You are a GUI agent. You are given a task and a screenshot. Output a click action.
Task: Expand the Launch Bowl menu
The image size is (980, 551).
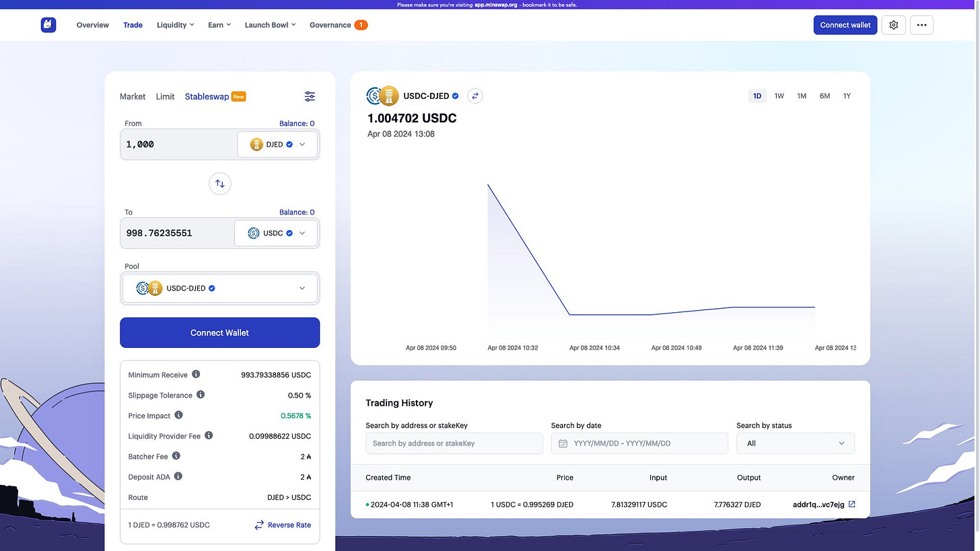[x=270, y=25]
